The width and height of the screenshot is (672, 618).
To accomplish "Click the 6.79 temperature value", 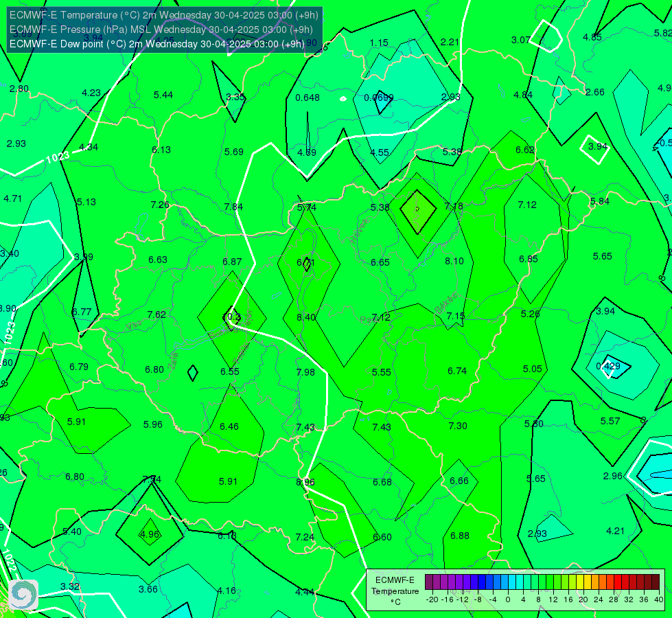I will [79, 367].
